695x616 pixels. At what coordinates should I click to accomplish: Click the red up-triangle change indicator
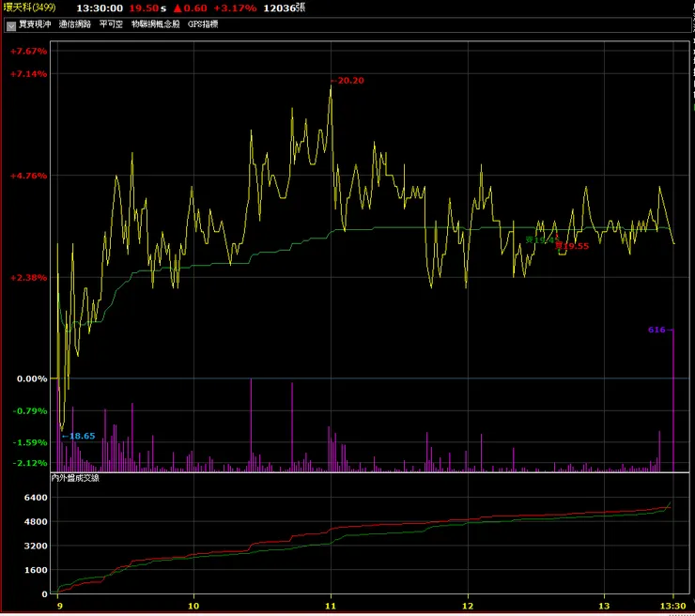(x=178, y=8)
